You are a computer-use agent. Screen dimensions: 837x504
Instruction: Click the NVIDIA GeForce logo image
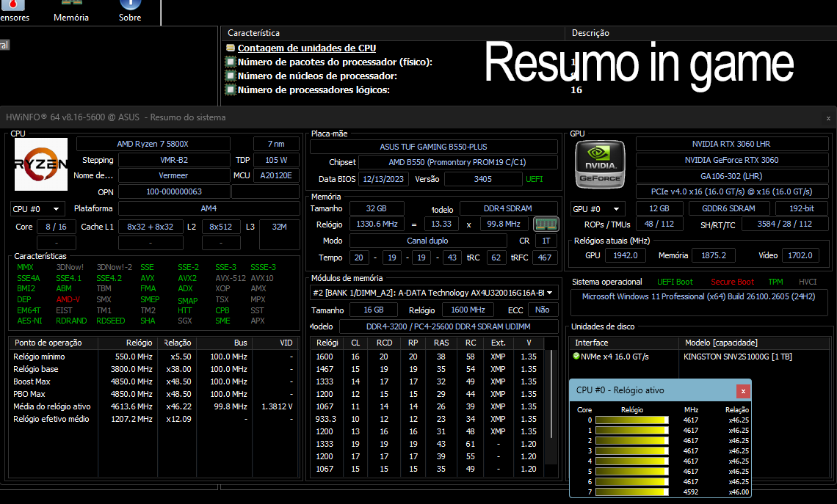(x=600, y=164)
